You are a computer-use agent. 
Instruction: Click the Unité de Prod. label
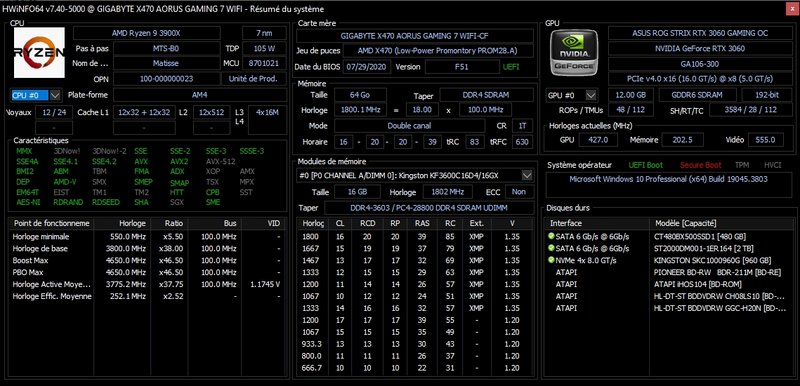[x=254, y=79]
